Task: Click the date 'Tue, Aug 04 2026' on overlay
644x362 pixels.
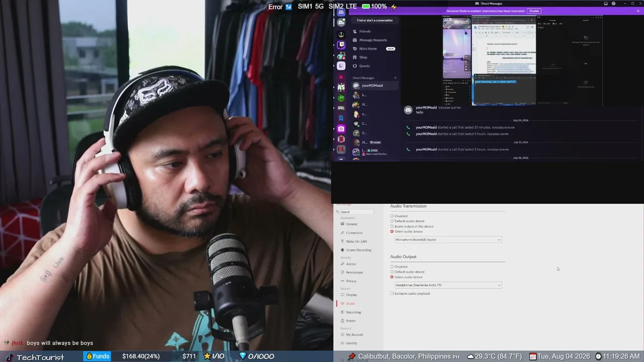Action: 563,356
